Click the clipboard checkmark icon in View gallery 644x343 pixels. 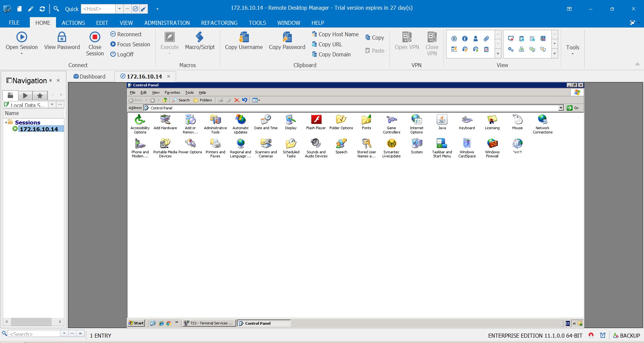(486, 49)
